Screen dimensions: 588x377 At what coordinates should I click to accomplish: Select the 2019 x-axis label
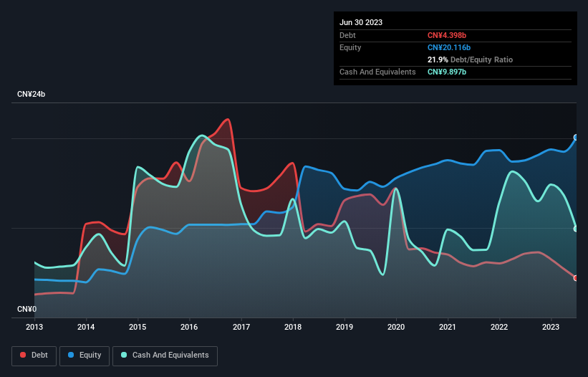344,327
